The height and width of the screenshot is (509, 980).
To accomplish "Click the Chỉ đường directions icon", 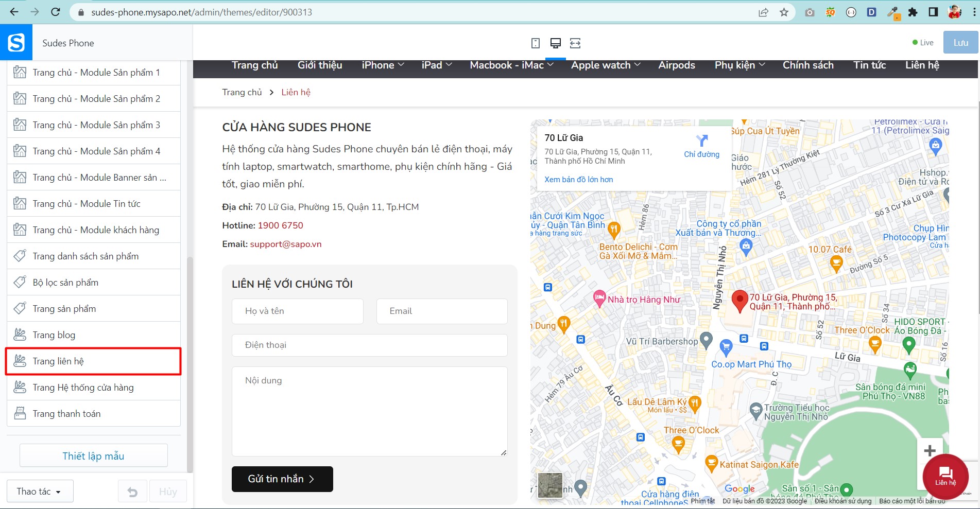I will pyautogui.click(x=701, y=146).
